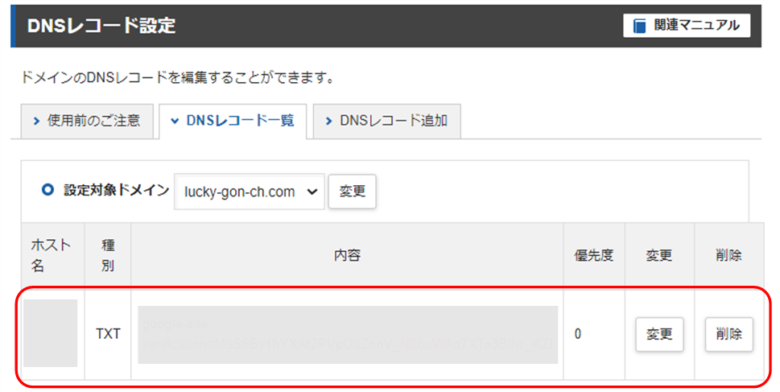Click the blurred host name cell

coord(51,333)
